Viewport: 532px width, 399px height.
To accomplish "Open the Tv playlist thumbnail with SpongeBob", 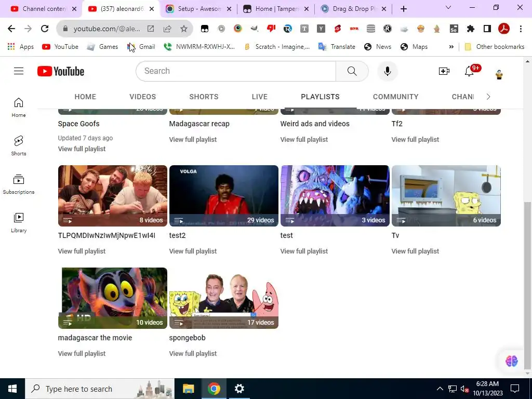I will pos(446,196).
